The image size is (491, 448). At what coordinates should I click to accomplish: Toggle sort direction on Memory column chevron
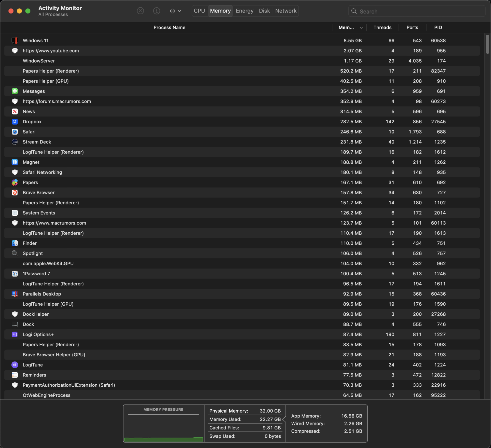361,28
